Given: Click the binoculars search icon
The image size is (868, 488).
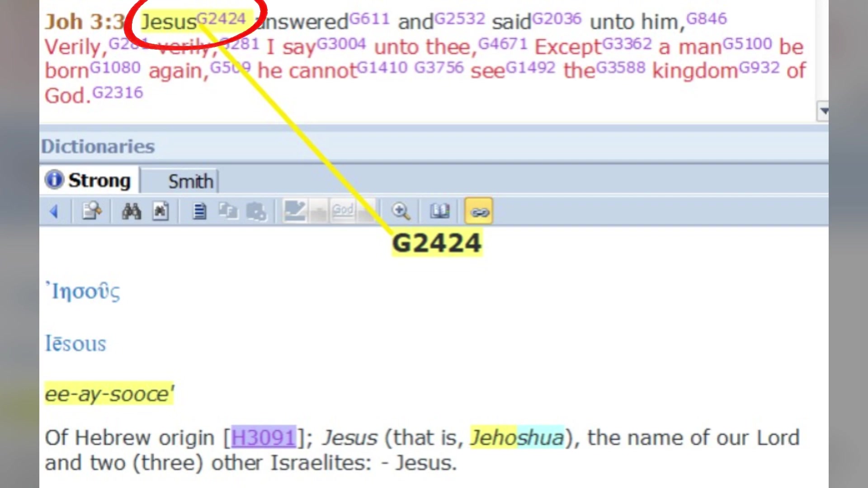Looking at the screenshot, I should pos(131,211).
